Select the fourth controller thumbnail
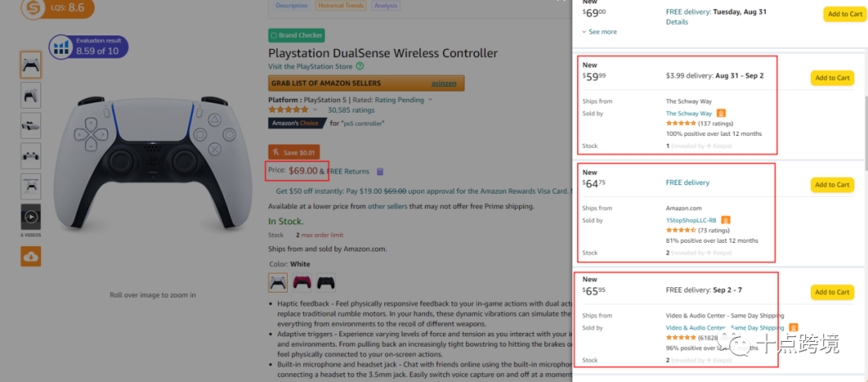 click(x=31, y=156)
